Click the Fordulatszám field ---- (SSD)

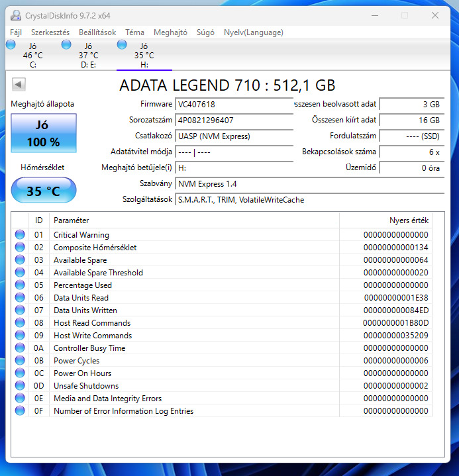(x=412, y=136)
